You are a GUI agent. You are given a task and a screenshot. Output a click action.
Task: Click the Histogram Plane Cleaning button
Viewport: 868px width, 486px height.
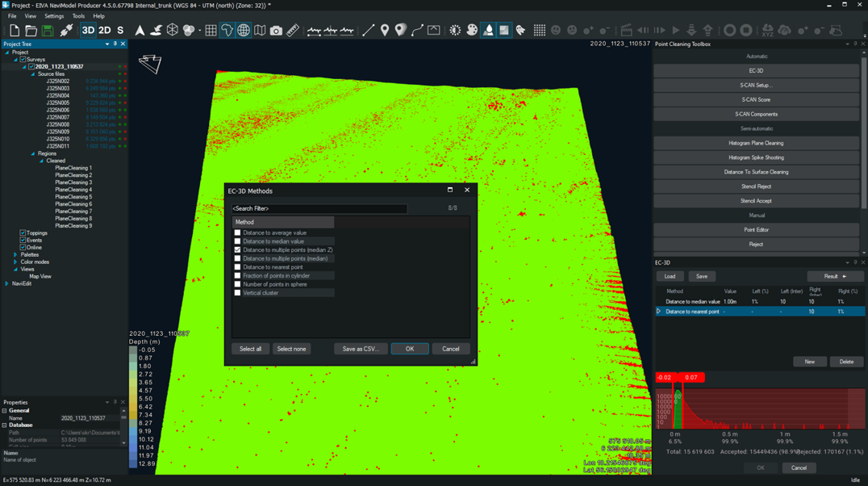[x=756, y=143]
